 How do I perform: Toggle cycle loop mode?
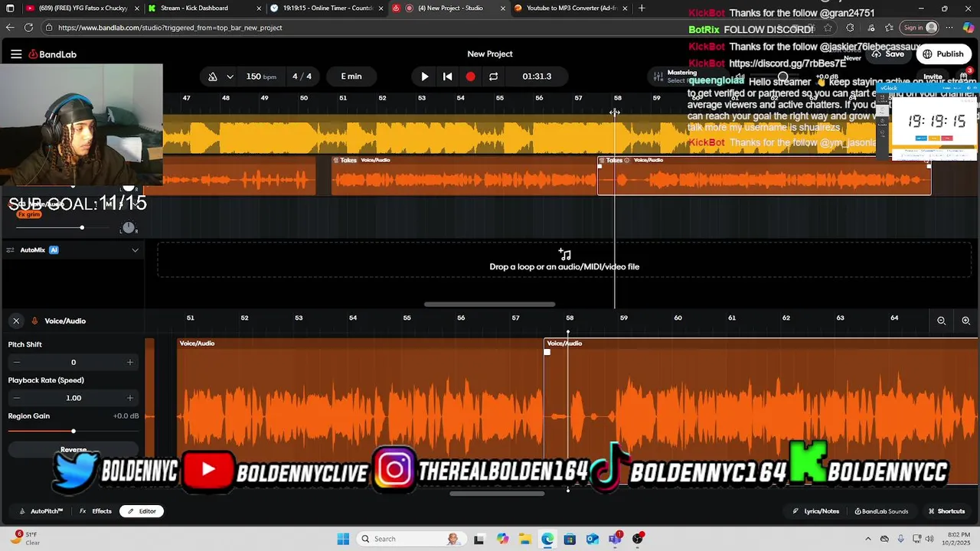tap(494, 77)
